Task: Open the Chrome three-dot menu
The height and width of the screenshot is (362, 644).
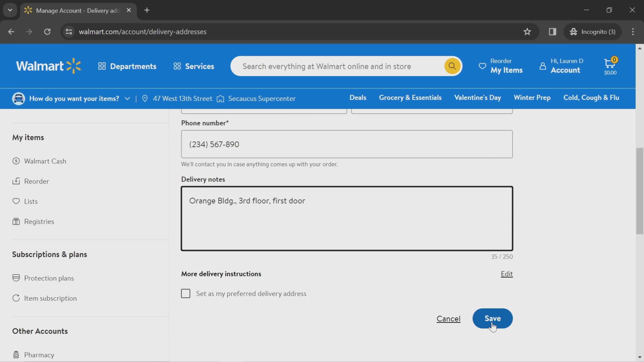Action: coord(633,32)
